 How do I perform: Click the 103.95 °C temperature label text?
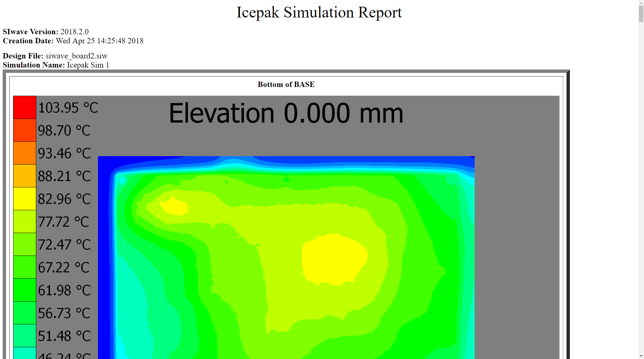click(x=68, y=108)
